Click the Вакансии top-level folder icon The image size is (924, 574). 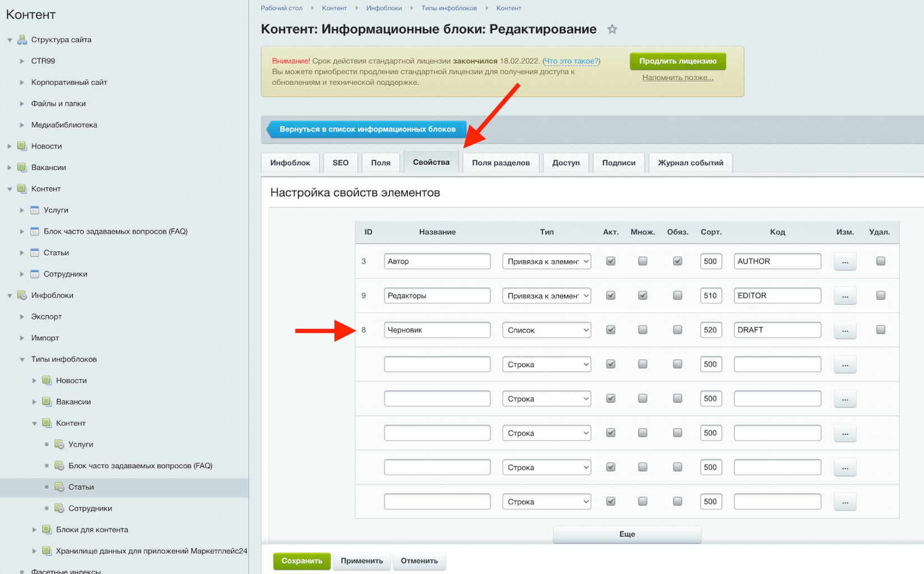pos(22,168)
